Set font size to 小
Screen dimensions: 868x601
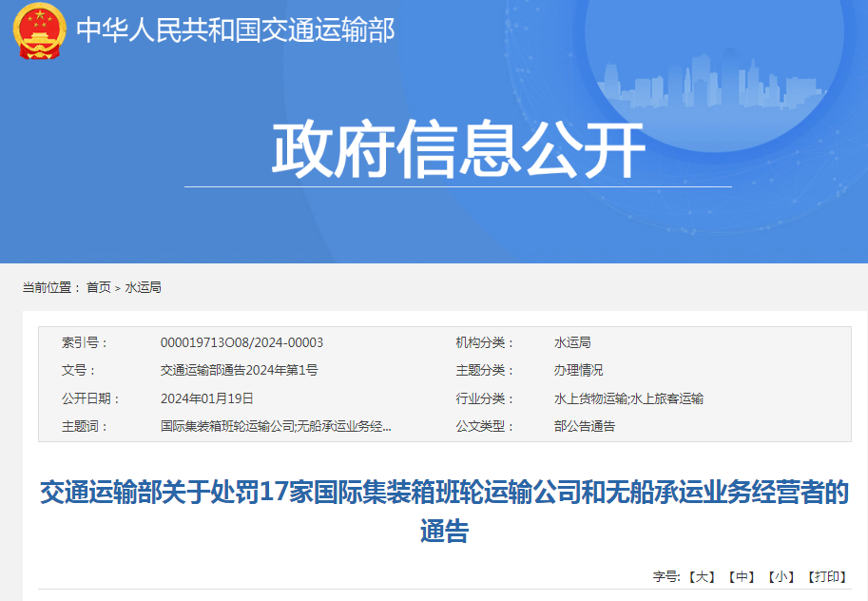coord(781,576)
